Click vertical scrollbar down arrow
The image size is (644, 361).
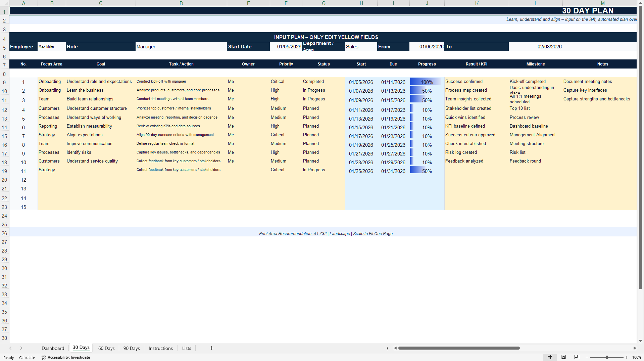click(x=640, y=341)
